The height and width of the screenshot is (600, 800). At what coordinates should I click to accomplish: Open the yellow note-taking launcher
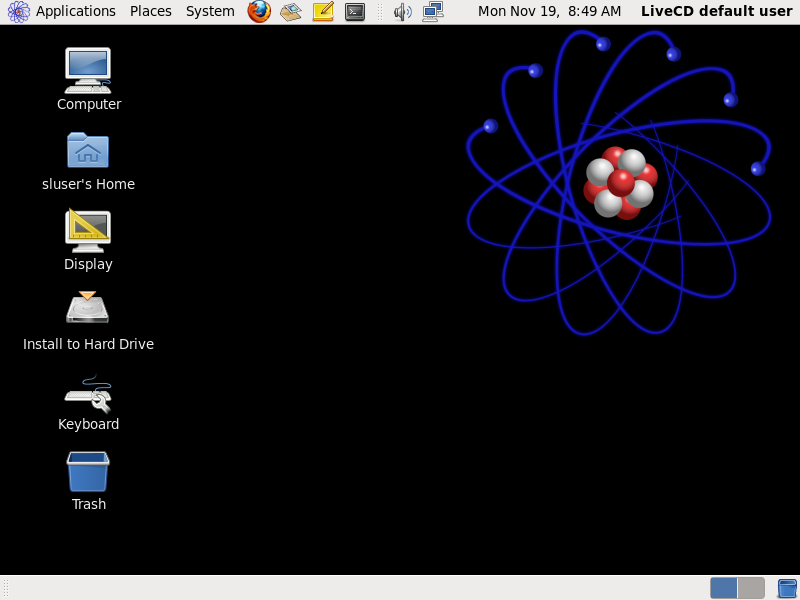point(323,11)
